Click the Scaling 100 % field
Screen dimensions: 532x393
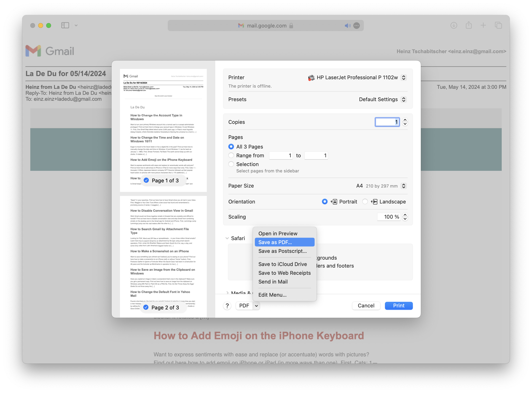[x=389, y=217]
